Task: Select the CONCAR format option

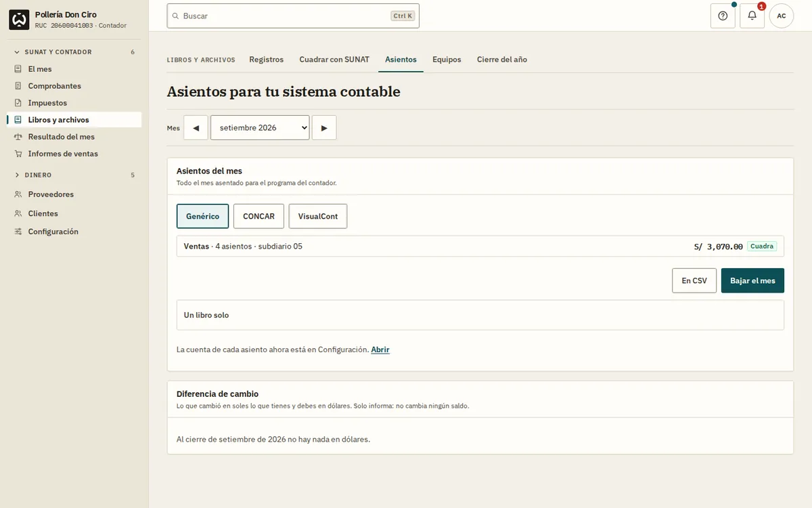Action: tap(258, 216)
